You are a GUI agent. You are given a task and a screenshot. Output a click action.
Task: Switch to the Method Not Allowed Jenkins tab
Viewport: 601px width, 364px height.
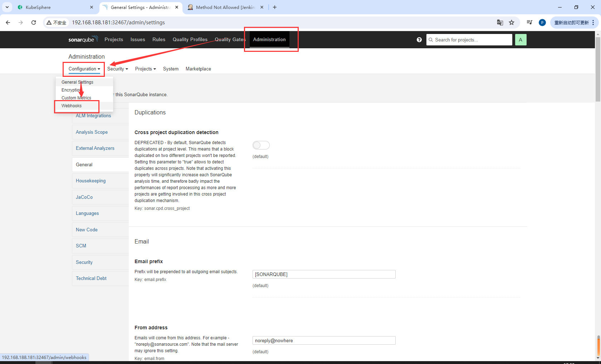(x=226, y=7)
